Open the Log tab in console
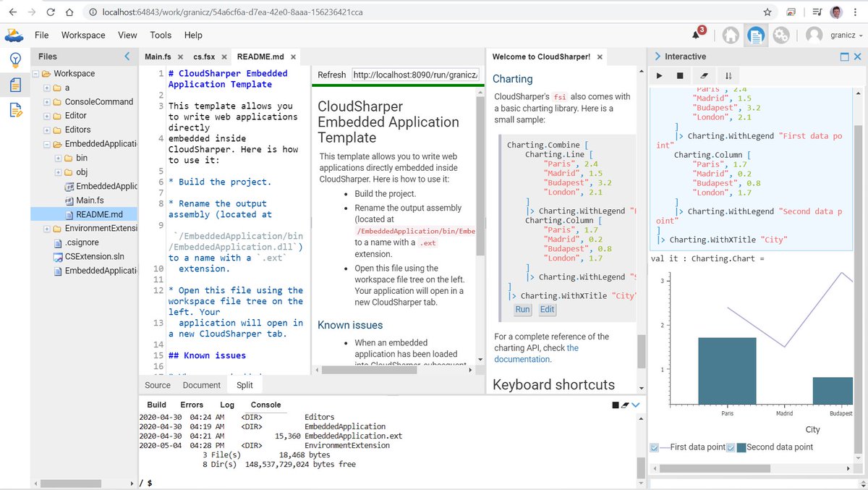Image resolution: width=868 pixels, height=490 pixels. click(227, 405)
